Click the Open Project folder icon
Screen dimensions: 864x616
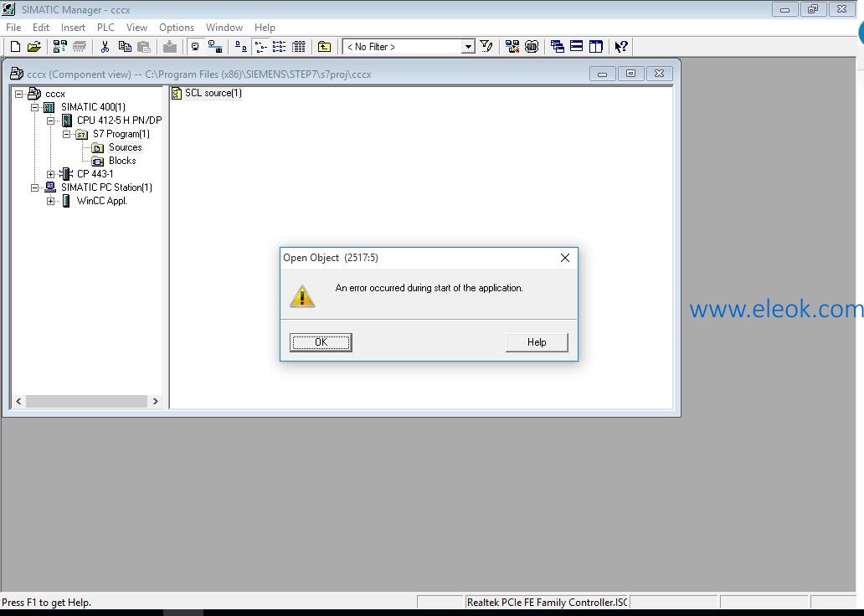(x=34, y=47)
